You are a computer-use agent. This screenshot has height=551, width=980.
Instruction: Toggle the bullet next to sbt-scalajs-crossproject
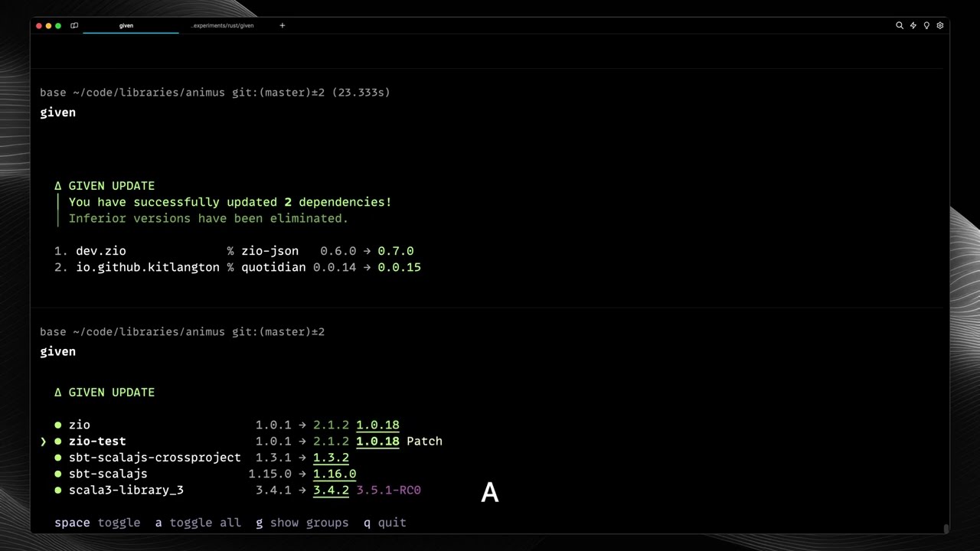coord(58,457)
